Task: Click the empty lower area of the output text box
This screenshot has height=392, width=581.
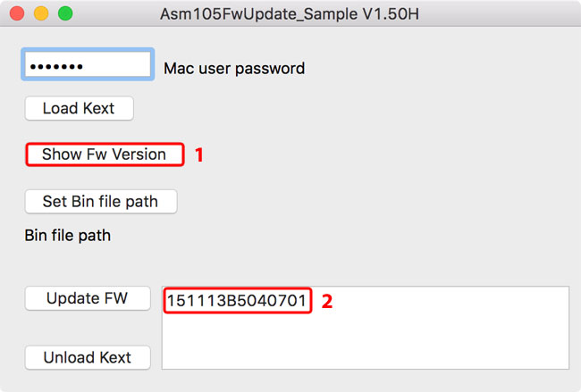Action: [x=365, y=344]
